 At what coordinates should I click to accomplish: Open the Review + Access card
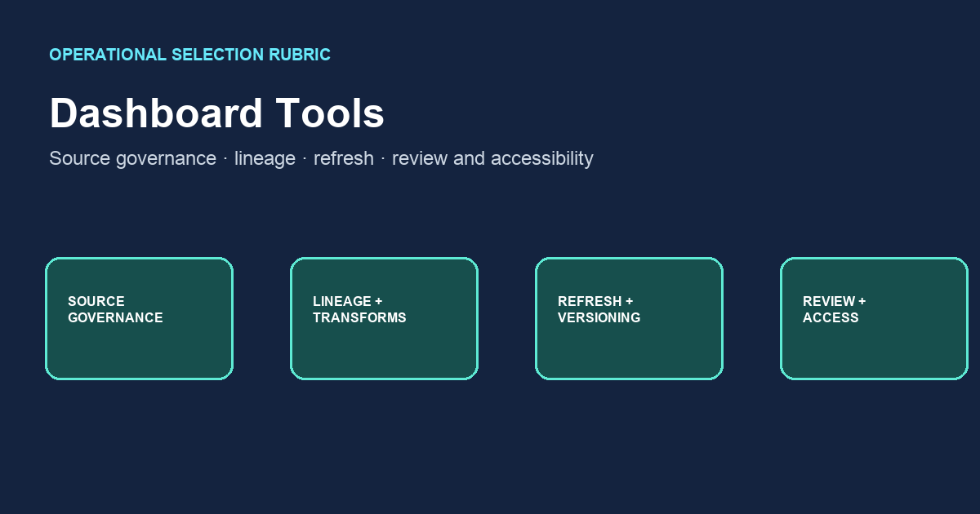pyautogui.click(x=874, y=318)
